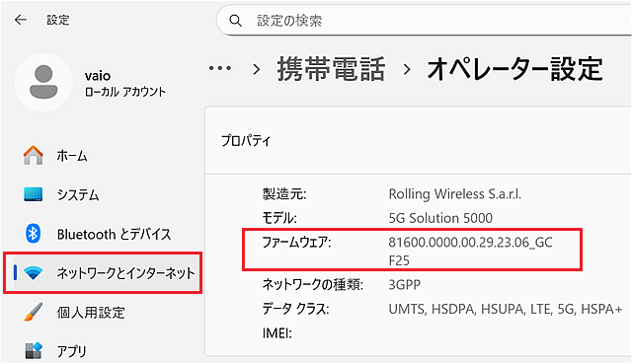This screenshot has height=364, width=632.
Task: Go back with the arrow icon
Action: [x=20, y=20]
